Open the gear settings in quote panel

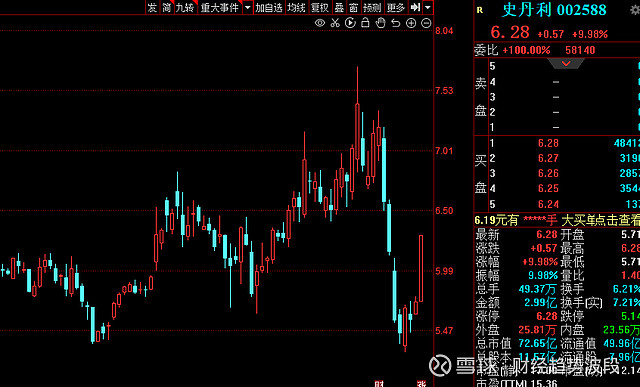(x=636, y=9)
